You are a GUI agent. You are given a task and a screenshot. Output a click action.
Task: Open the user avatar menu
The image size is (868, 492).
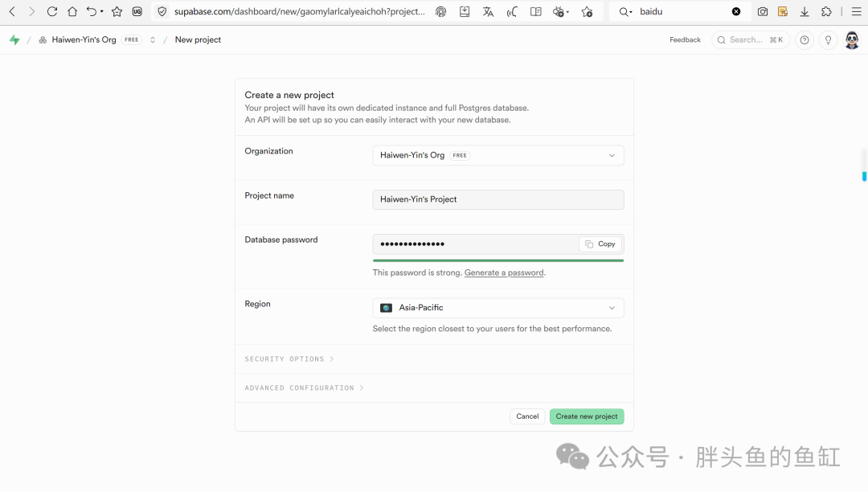pos(852,40)
